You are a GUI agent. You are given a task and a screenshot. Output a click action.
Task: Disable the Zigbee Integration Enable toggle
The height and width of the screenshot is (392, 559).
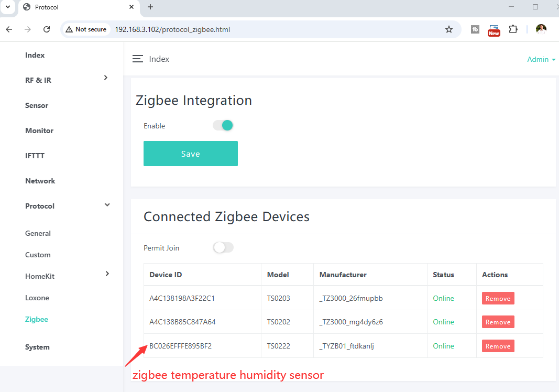[223, 125]
